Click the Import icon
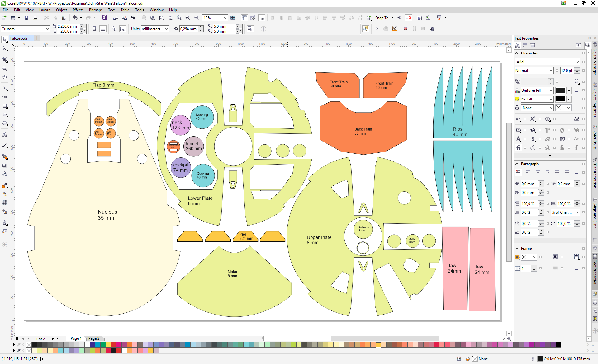 (115, 18)
